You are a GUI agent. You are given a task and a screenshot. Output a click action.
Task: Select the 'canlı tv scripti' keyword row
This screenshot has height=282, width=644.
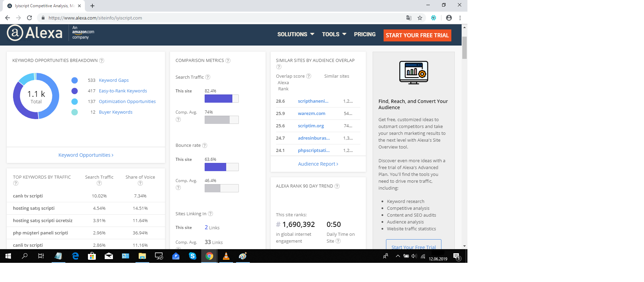coord(86,196)
